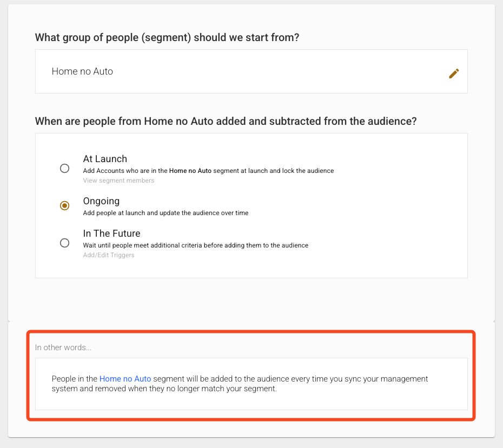Click the "What group of people" heading
Viewport: 503px width, 448px height.
pos(167,38)
